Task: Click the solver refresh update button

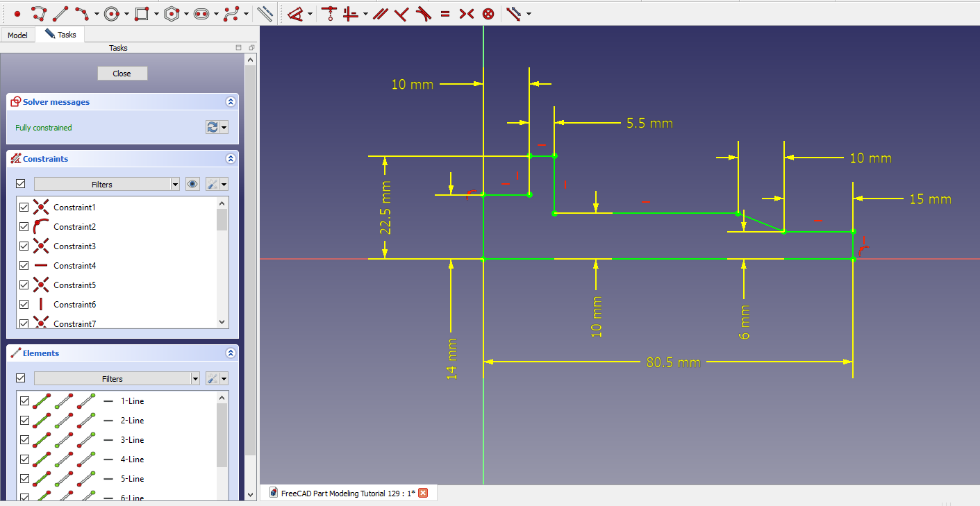Action: click(213, 127)
